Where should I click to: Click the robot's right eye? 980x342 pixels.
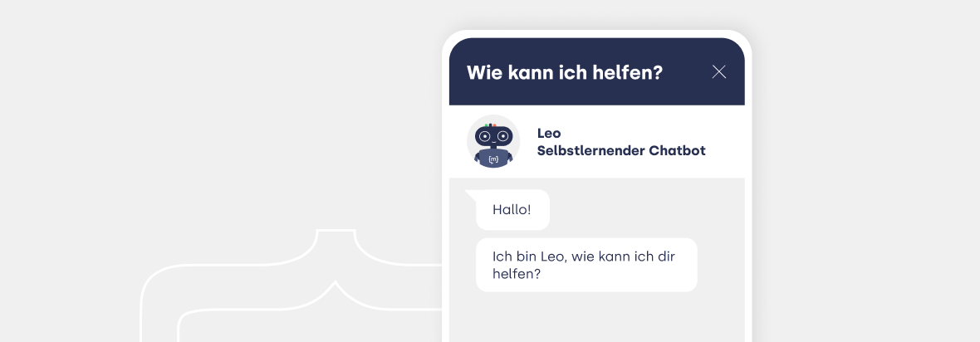(x=502, y=136)
